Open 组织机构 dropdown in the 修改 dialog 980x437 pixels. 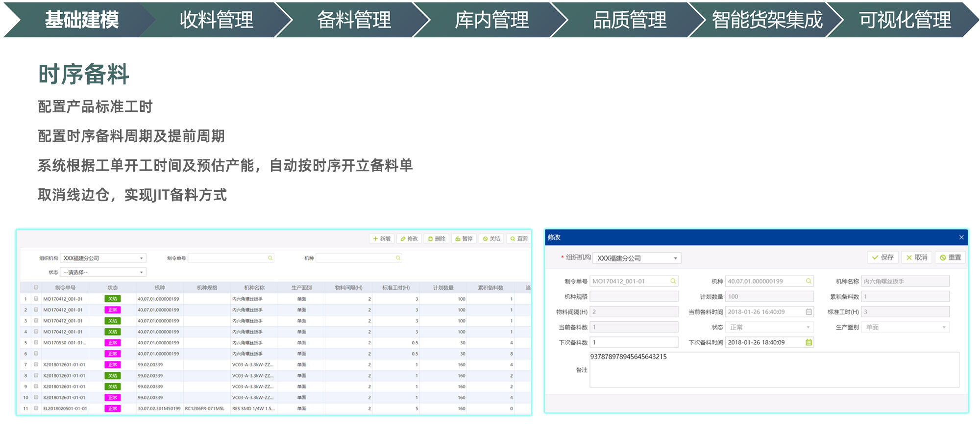(x=675, y=258)
